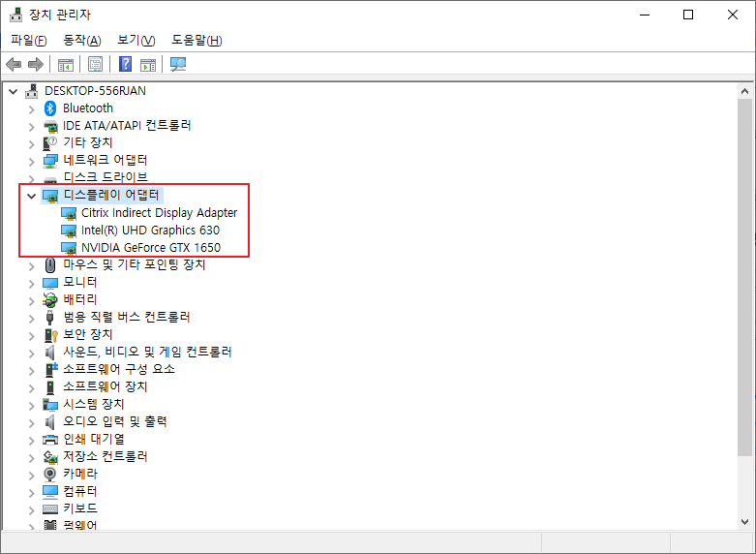
Task: Select the 사운드, 비디오 및 게임 컨트롤러 label
Action: [147, 352]
